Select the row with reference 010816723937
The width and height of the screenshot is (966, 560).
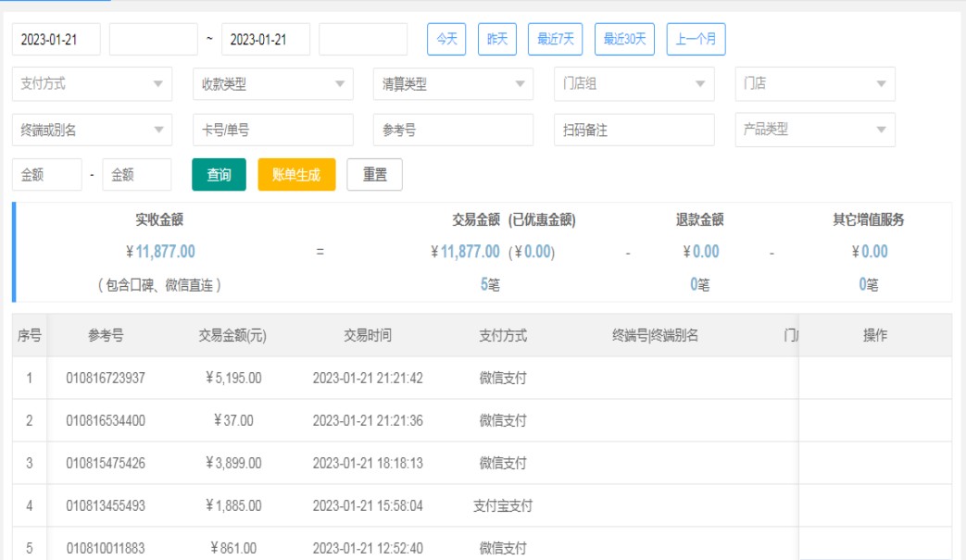tap(106, 379)
